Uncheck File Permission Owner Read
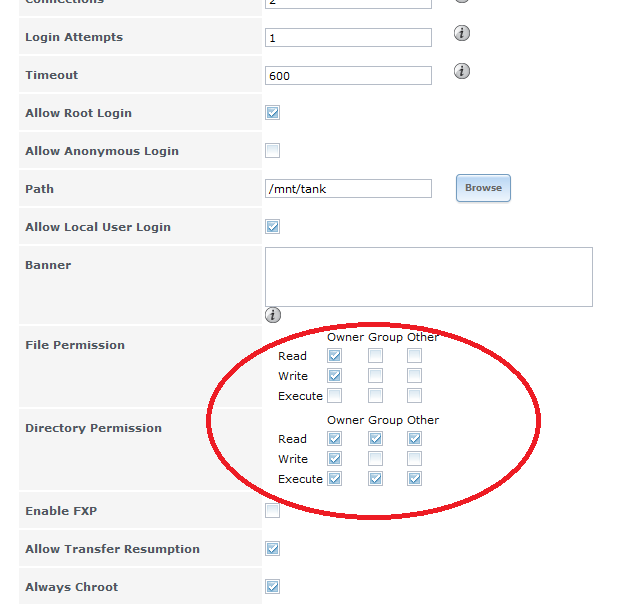635x605 pixels. (x=335, y=356)
